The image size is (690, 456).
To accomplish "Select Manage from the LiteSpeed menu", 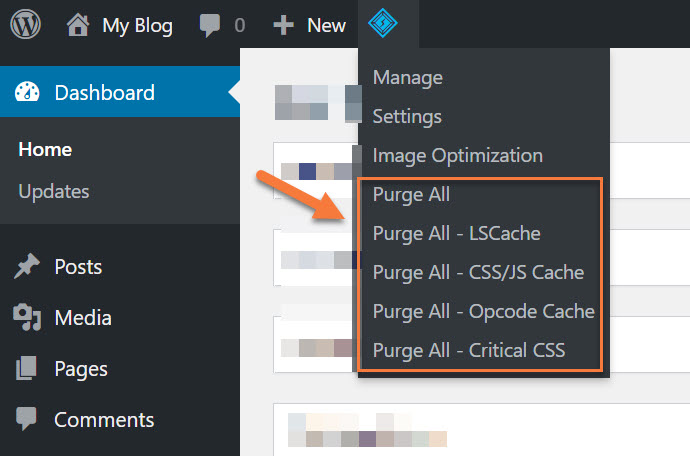I will coord(407,77).
